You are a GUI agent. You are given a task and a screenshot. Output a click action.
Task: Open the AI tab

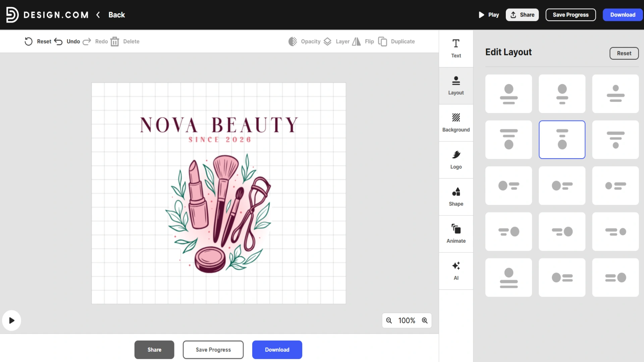pyautogui.click(x=456, y=271)
